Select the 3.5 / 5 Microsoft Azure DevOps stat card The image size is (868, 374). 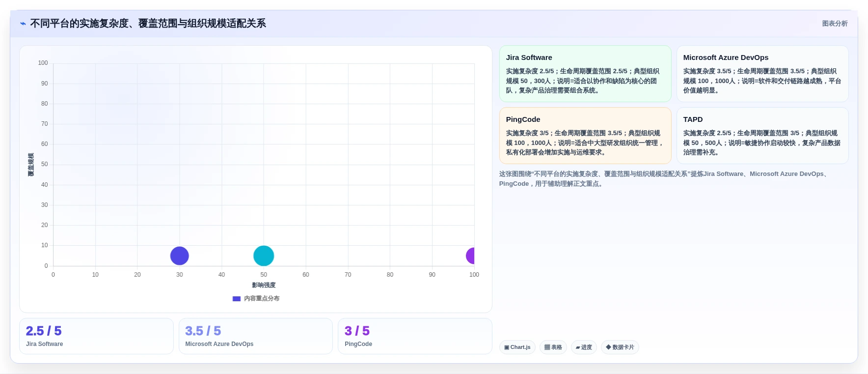255,336
